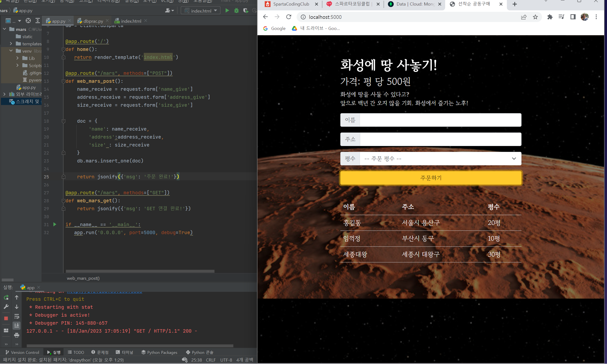Image resolution: width=607 pixels, height=364 pixels.
Task: Collapse the mars project folder
Action: 4,29
